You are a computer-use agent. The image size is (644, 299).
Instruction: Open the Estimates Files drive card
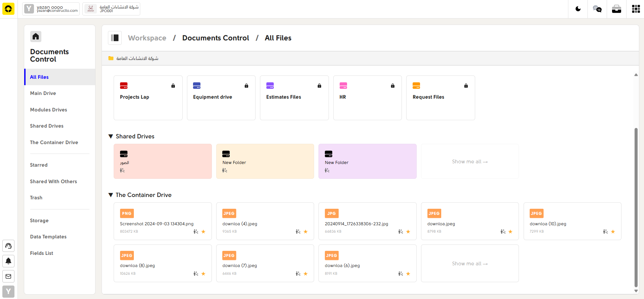point(294,98)
